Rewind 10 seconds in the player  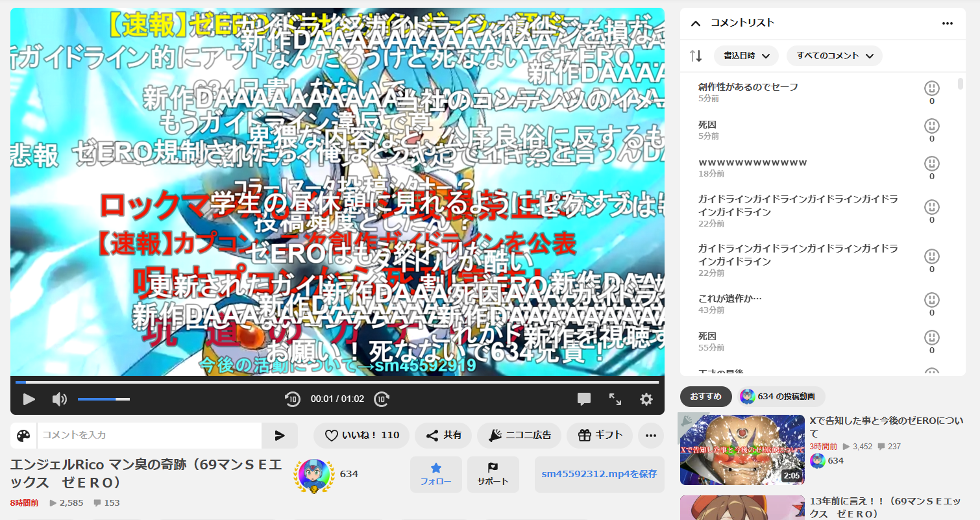(x=292, y=399)
